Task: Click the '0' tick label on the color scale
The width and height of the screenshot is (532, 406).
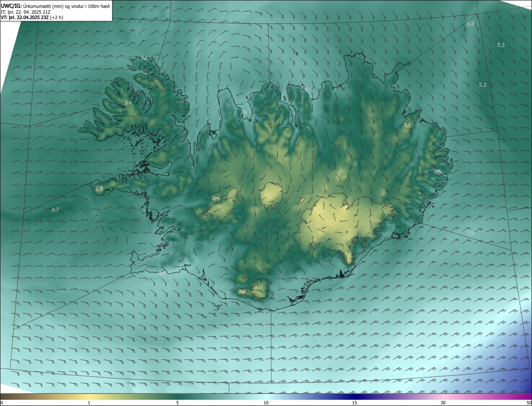Action: pos(2,403)
